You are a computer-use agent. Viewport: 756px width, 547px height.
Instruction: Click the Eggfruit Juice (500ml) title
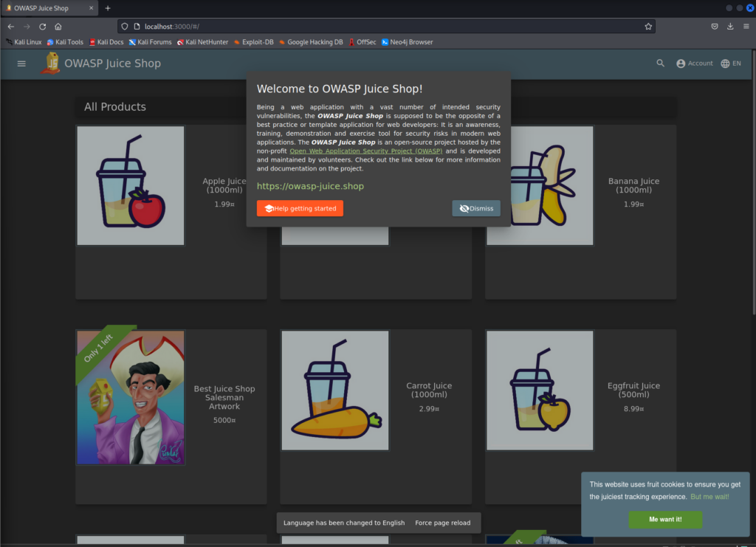click(x=633, y=390)
